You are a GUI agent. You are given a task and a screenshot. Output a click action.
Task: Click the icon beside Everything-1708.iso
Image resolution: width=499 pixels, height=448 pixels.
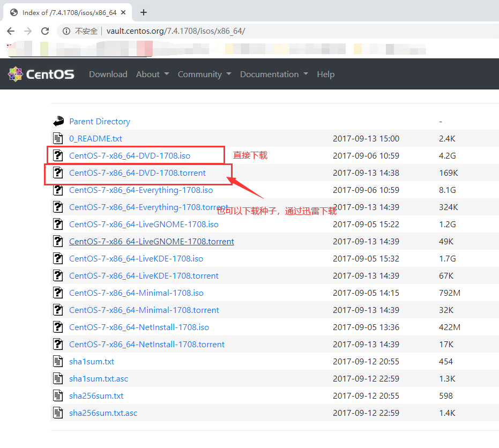pyautogui.click(x=58, y=190)
